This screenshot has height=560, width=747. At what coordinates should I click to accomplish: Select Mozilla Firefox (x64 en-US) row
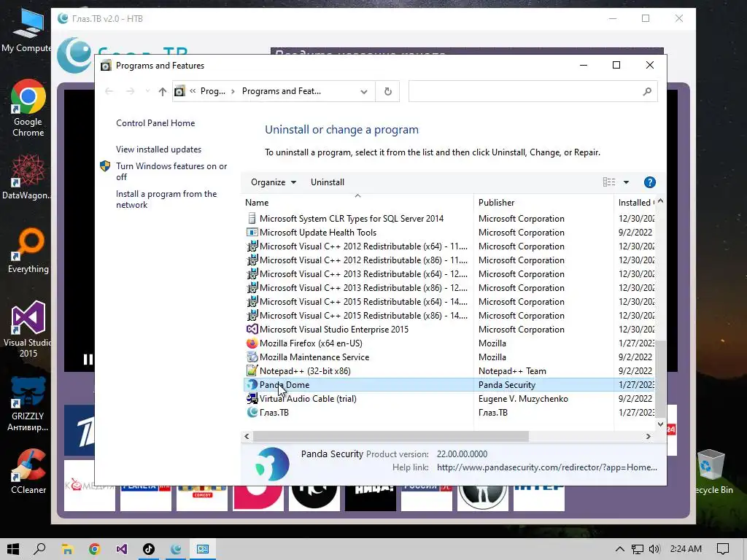point(449,343)
